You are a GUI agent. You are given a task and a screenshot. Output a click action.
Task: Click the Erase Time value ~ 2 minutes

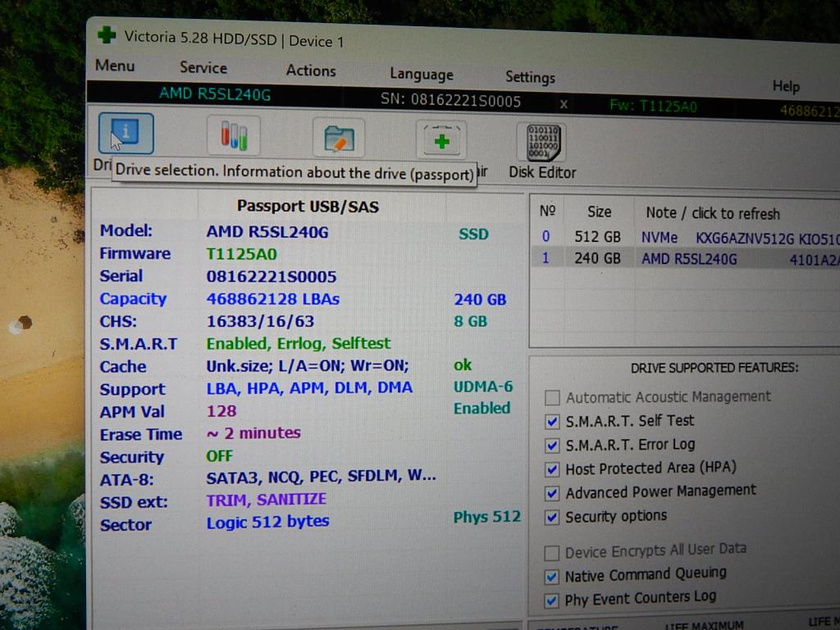[253, 433]
